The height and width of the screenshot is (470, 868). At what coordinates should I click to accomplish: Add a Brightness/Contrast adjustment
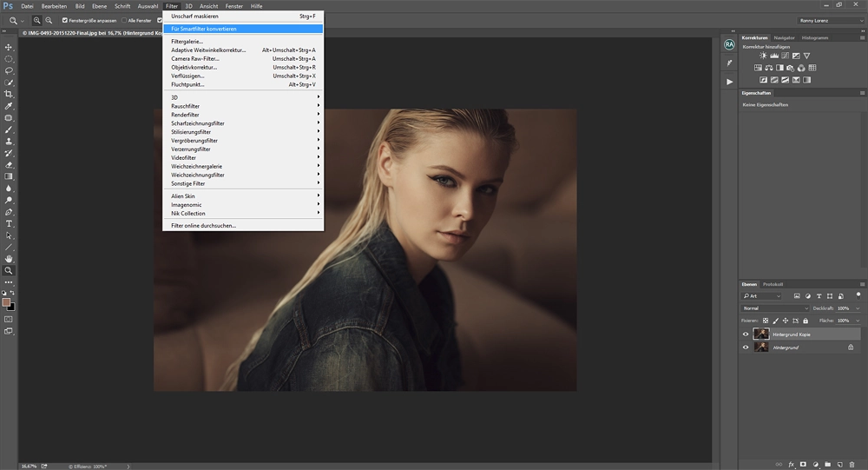[763, 56]
